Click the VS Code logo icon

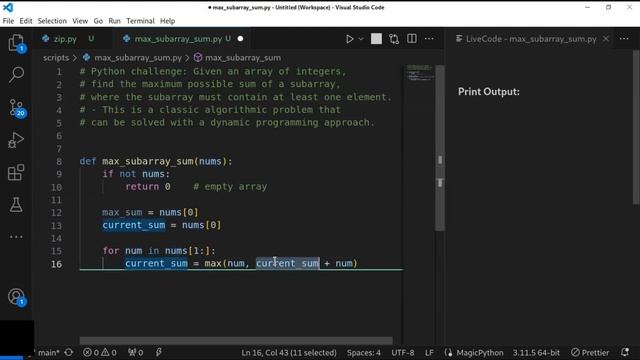tap(7, 7)
